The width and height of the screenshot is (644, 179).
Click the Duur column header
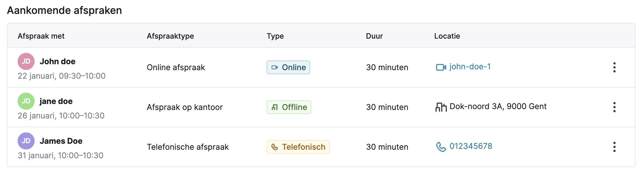pyautogui.click(x=374, y=36)
